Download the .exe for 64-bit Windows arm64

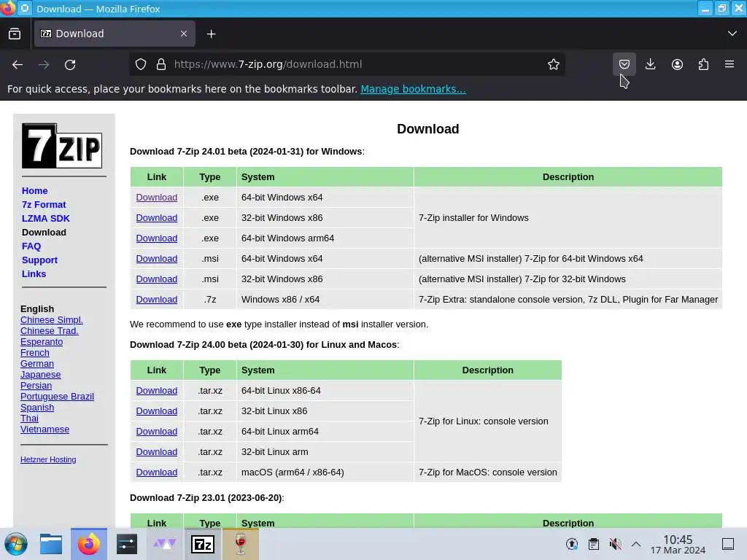[x=157, y=238]
